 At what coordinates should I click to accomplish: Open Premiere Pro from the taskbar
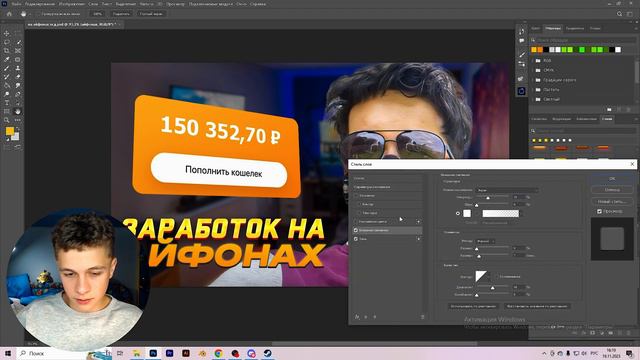coord(169,353)
